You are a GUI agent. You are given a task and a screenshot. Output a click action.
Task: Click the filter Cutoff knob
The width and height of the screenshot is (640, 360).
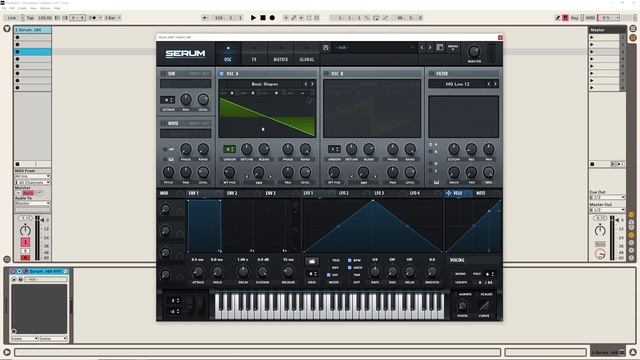pyautogui.click(x=454, y=149)
